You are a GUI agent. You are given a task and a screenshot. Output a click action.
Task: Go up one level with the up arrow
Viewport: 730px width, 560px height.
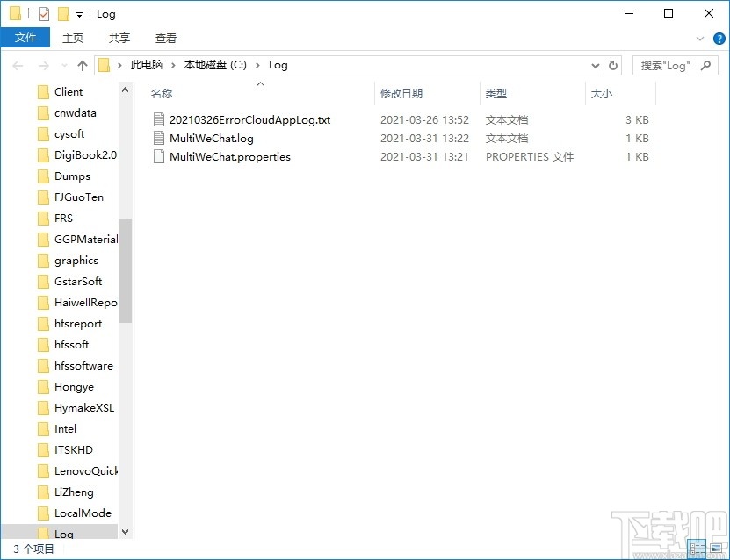tap(83, 66)
